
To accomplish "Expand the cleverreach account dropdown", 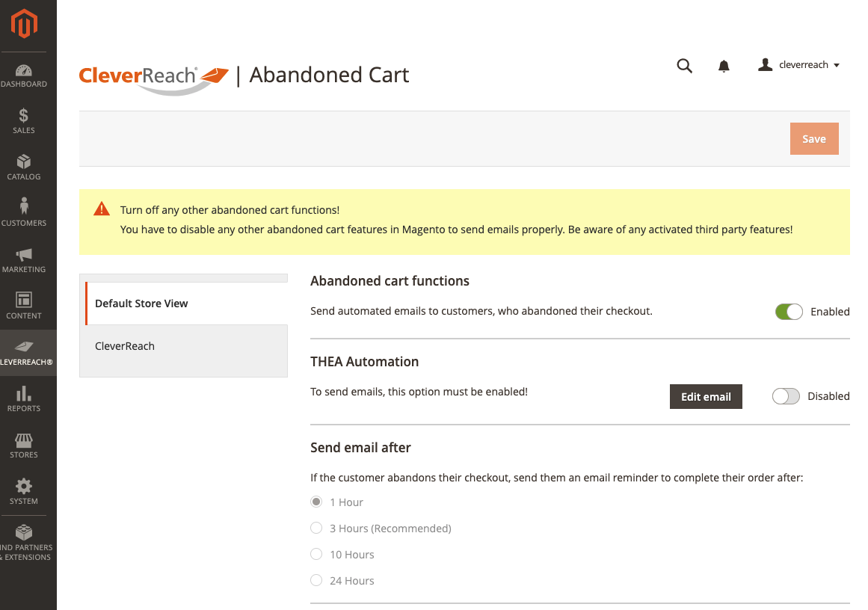I will point(799,65).
